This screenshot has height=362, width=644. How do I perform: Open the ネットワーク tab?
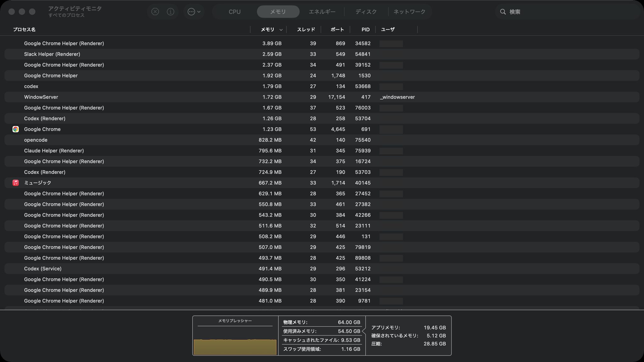click(x=409, y=12)
